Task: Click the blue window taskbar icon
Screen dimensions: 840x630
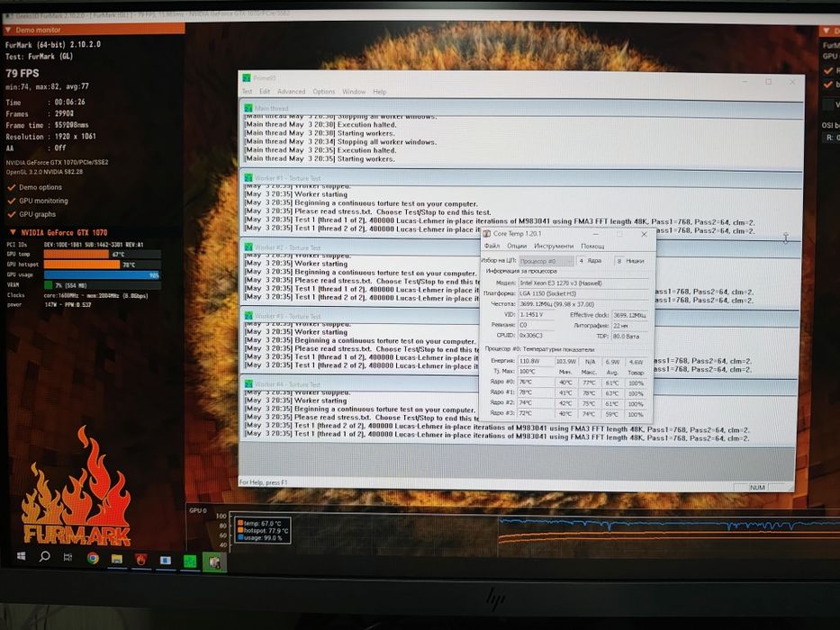Action: (x=166, y=561)
